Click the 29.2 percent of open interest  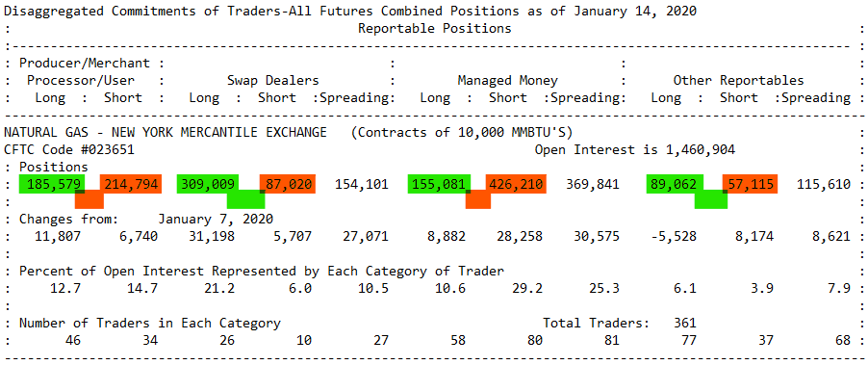(x=527, y=288)
